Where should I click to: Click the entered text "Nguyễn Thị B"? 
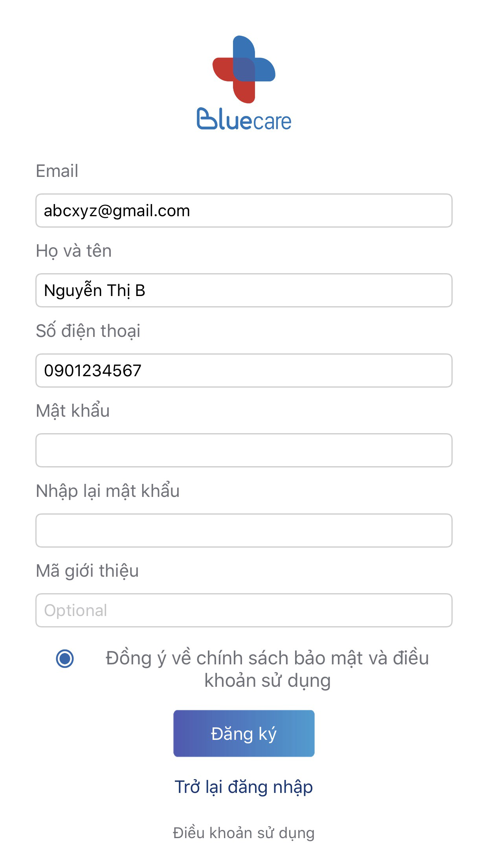coord(95,291)
